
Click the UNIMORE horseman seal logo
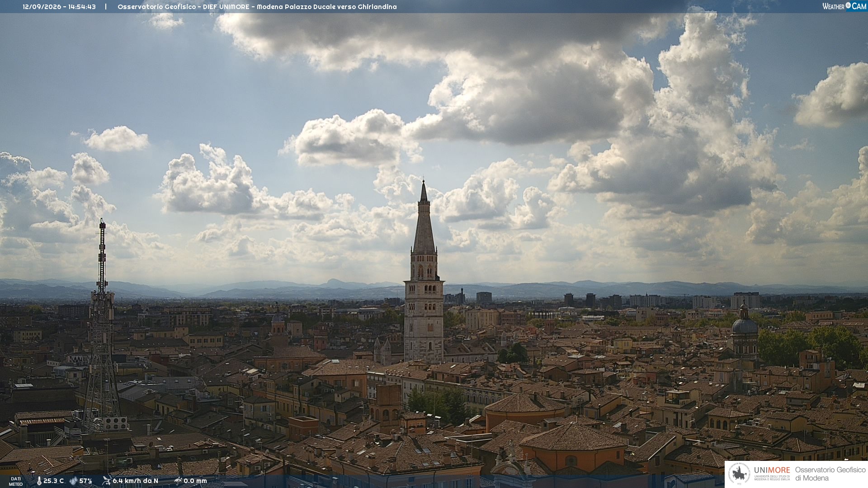click(x=739, y=474)
